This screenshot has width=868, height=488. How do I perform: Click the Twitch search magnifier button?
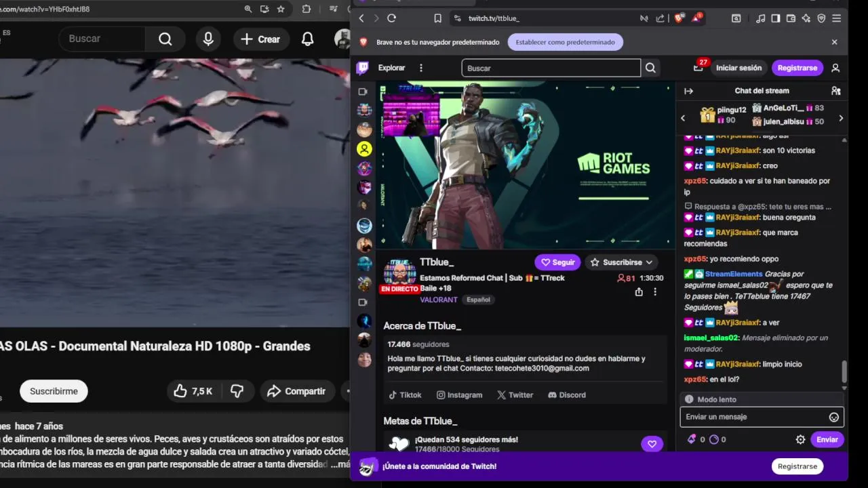[650, 68]
